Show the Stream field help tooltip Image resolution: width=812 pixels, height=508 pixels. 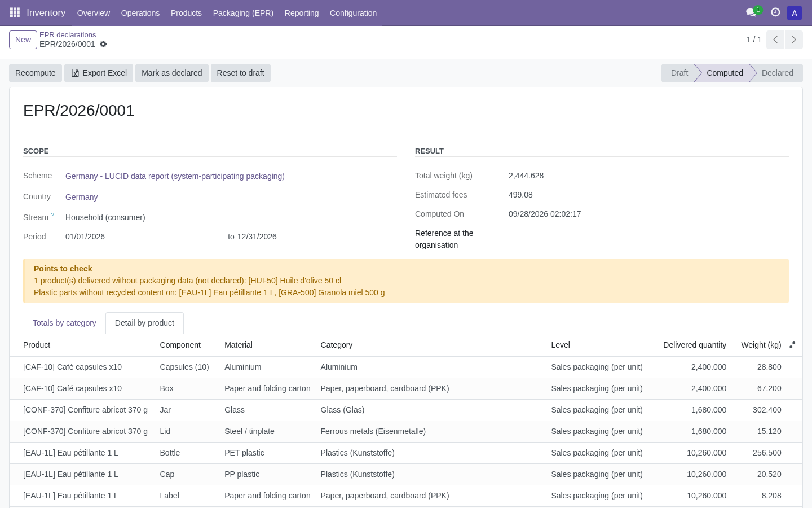point(52,215)
